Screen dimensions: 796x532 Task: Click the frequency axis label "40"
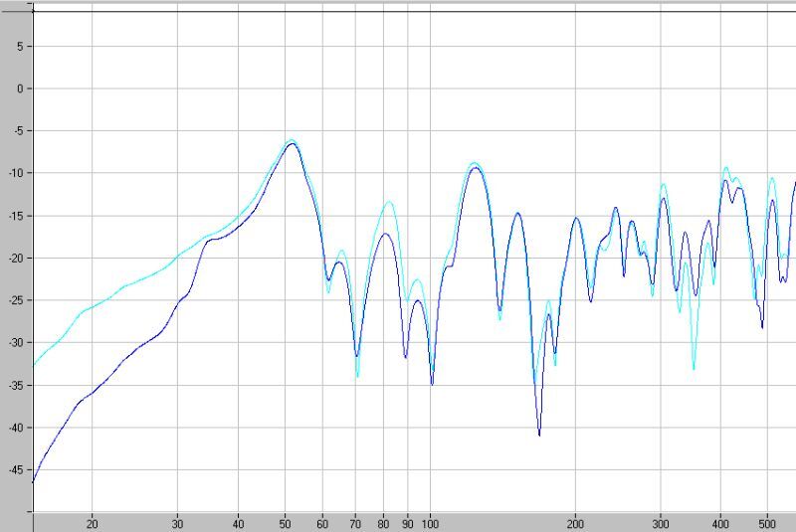pos(238,524)
